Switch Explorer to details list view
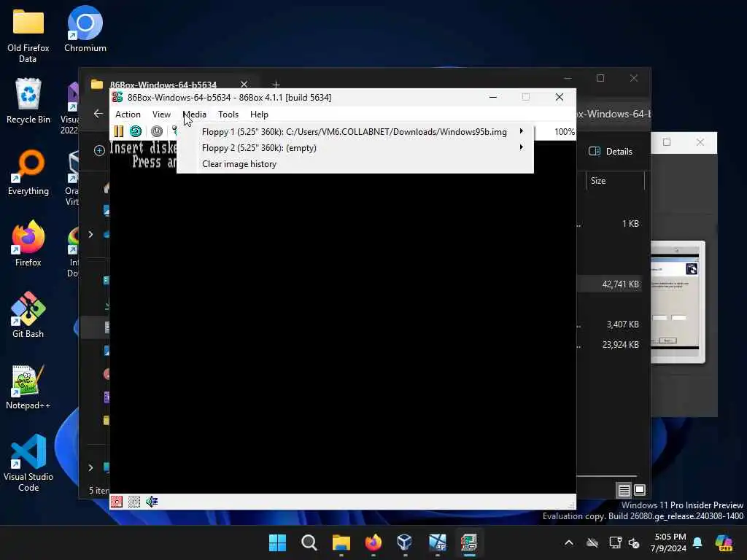The height and width of the screenshot is (560, 747). coord(624,490)
